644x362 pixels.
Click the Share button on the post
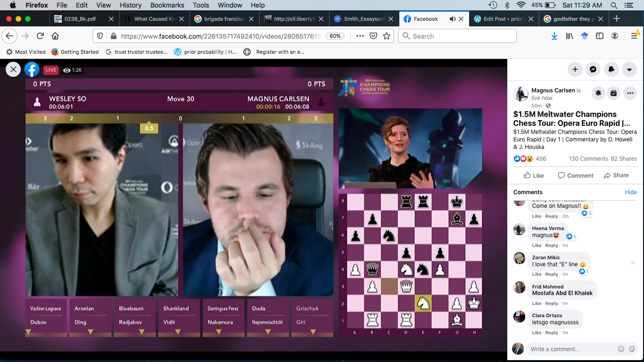616,175
